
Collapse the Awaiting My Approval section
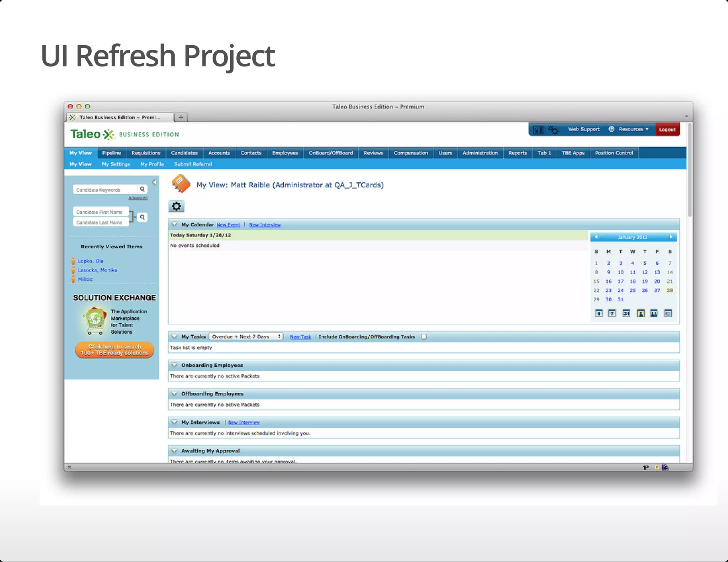[x=175, y=450]
